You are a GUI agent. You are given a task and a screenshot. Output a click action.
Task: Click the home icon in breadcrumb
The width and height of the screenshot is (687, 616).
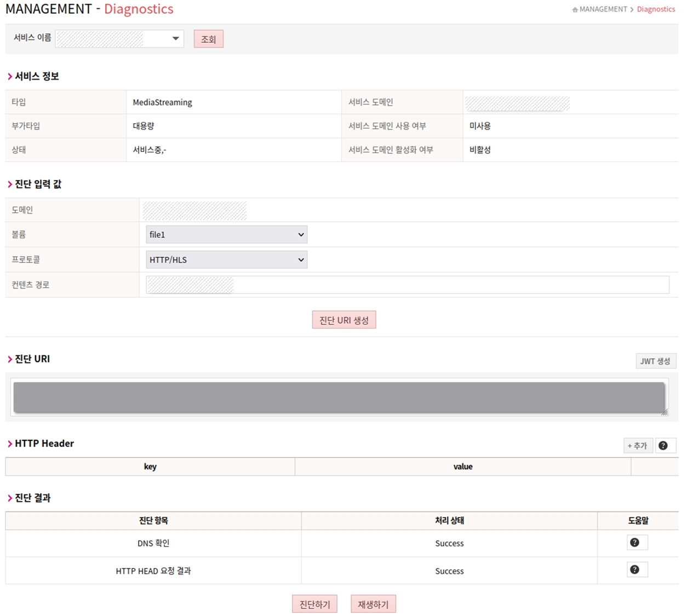575,10
